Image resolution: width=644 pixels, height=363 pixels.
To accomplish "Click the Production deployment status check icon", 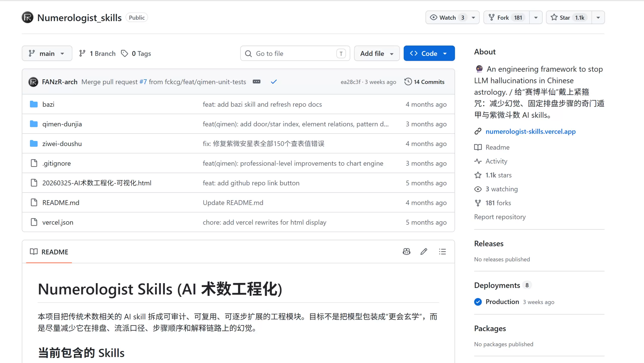I will tap(478, 302).
